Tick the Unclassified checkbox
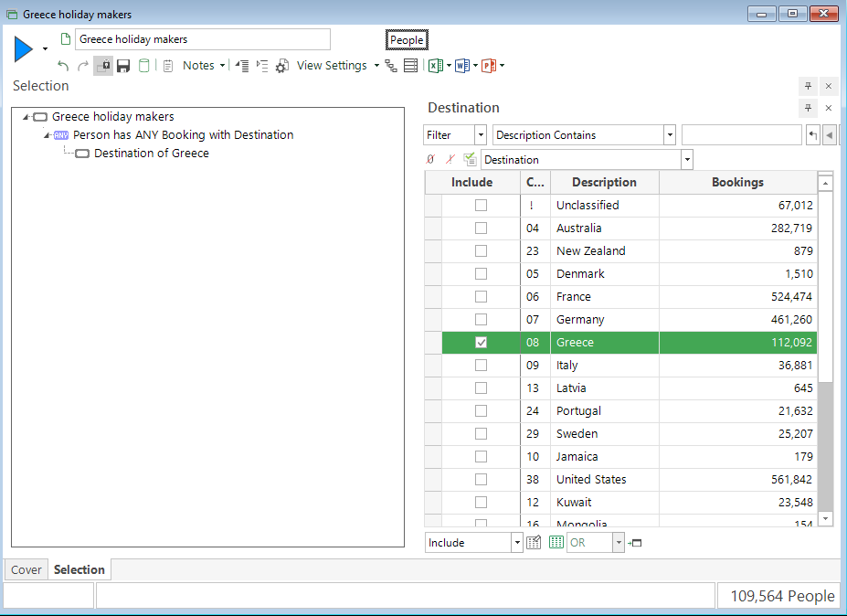Screen dimensions: 847x616 [x=481, y=206]
